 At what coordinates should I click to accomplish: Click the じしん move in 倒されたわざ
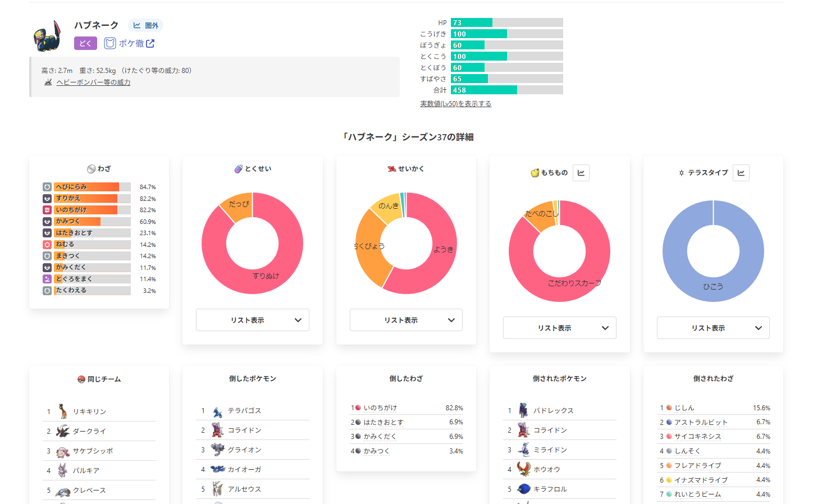684,408
